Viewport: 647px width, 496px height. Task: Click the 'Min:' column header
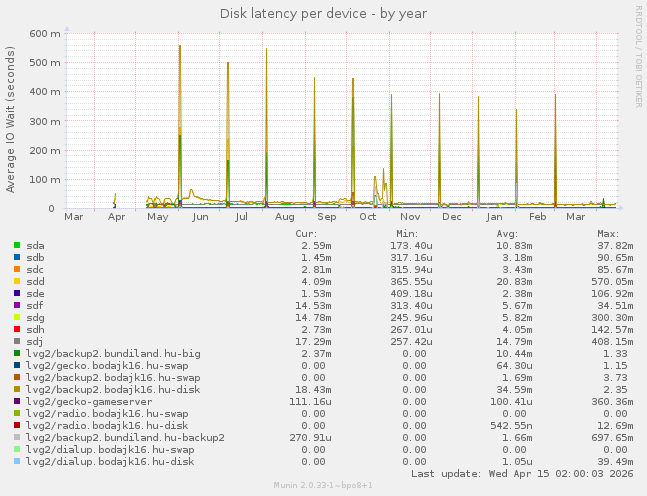click(x=407, y=234)
